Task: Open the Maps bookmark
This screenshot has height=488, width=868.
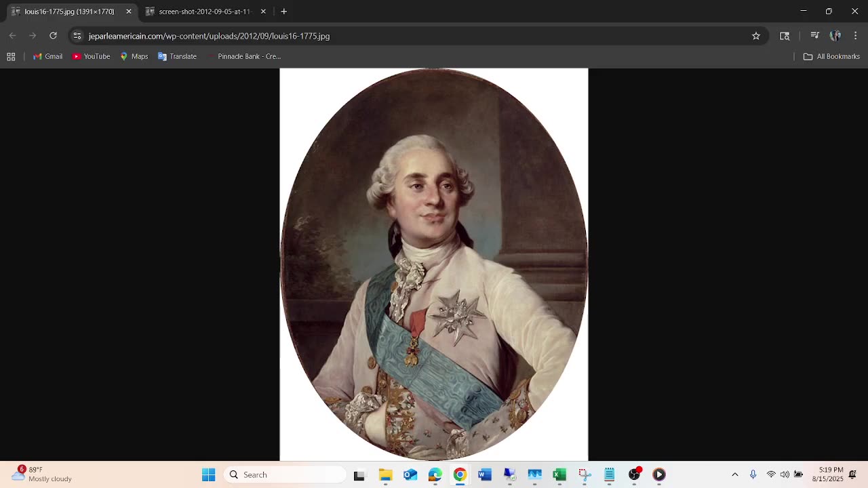Action: pyautogui.click(x=134, y=56)
